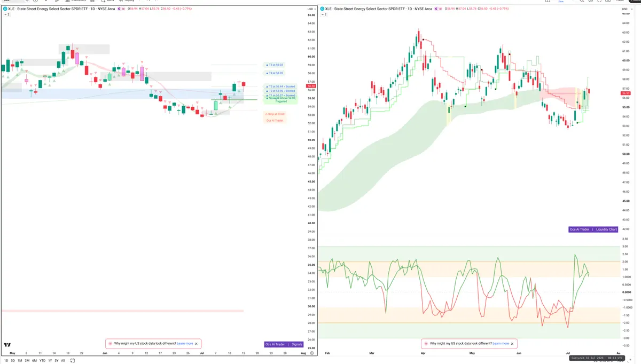Expand collapsed indicators on right chart

tap(323, 14)
